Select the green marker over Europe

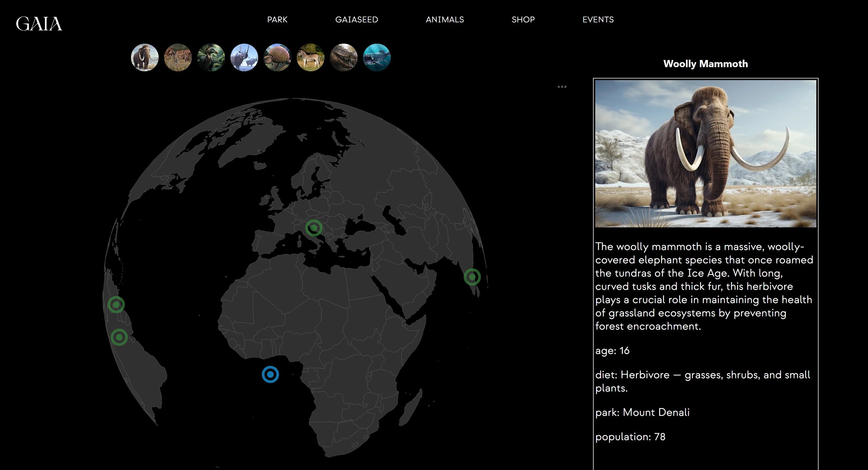click(314, 227)
